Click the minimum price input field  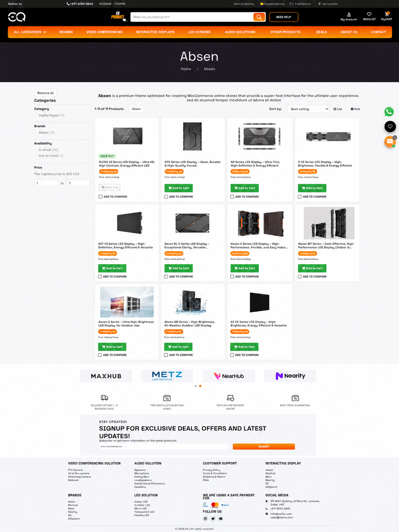coord(46,183)
